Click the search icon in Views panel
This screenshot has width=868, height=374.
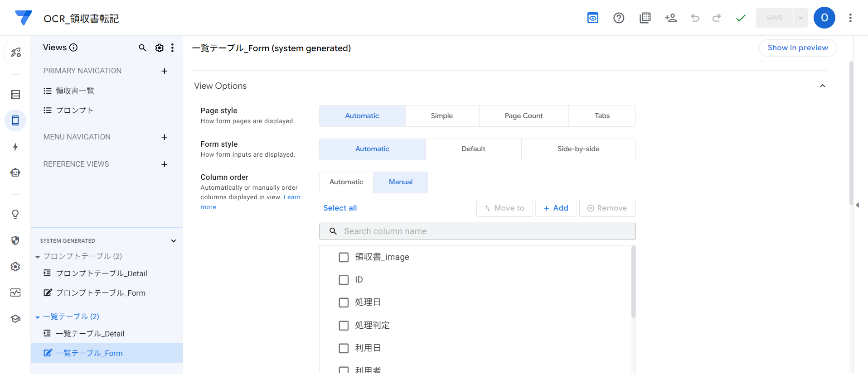coord(142,48)
